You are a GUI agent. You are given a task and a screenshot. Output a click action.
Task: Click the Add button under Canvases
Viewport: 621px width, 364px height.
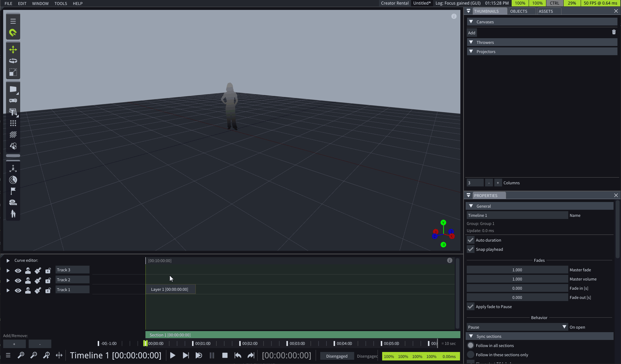click(x=472, y=33)
